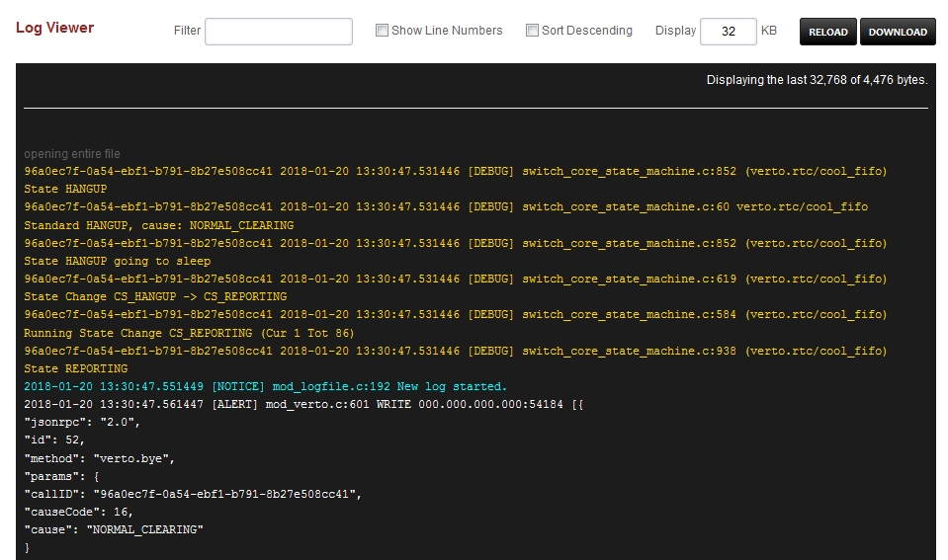This screenshot has width=948, height=560.
Task: Click the "State Change CS_HANGUP -> CS_REPORTING" line
Action: (155, 296)
